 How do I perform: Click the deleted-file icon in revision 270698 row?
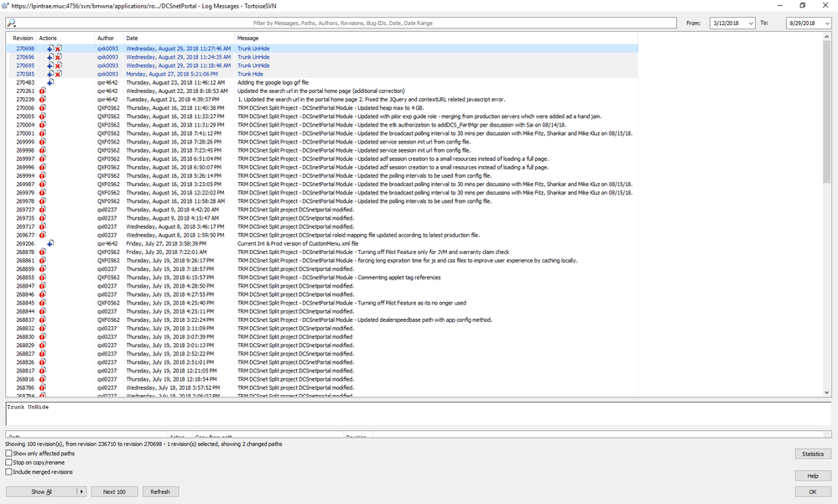[58, 49]
